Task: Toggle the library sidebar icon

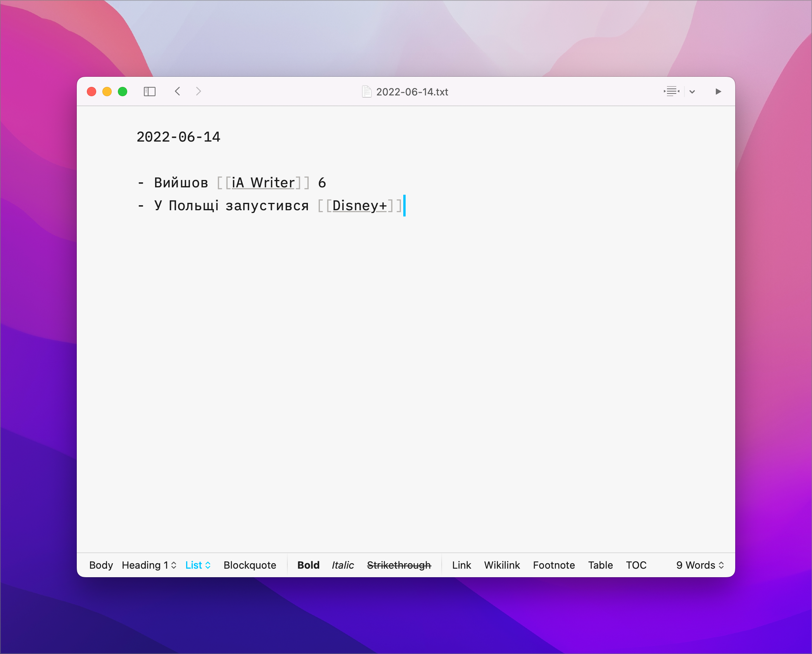Action: click(149, 92)
